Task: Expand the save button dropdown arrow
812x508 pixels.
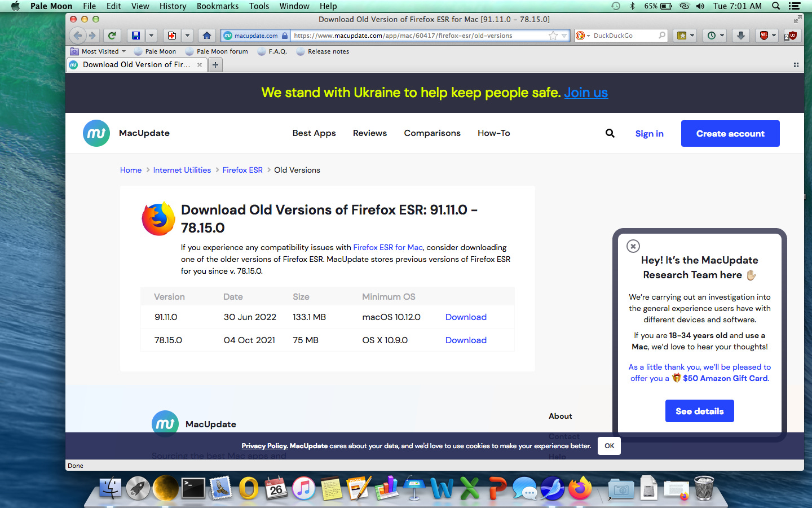Action: pos(151,36)
